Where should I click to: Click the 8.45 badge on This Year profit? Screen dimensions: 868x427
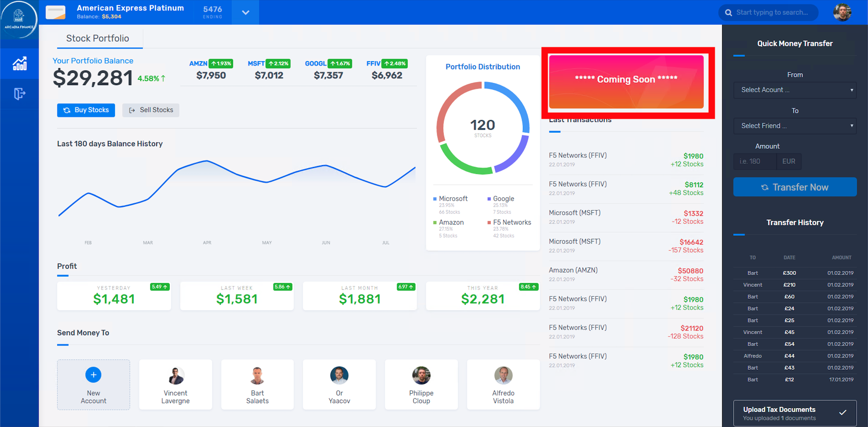pos(529,287)
